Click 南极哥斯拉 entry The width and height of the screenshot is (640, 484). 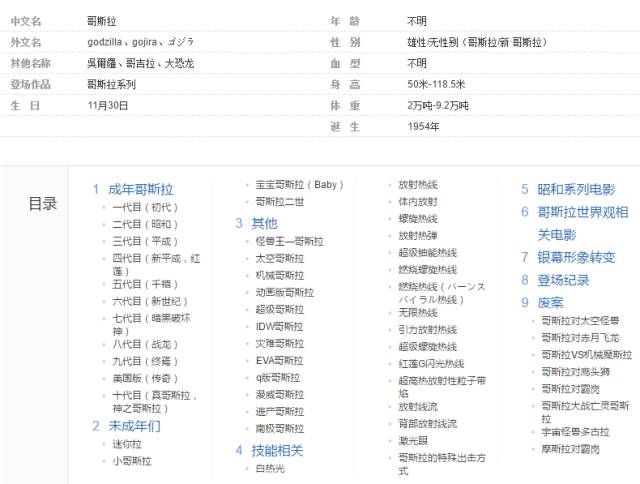click(280, 429)
